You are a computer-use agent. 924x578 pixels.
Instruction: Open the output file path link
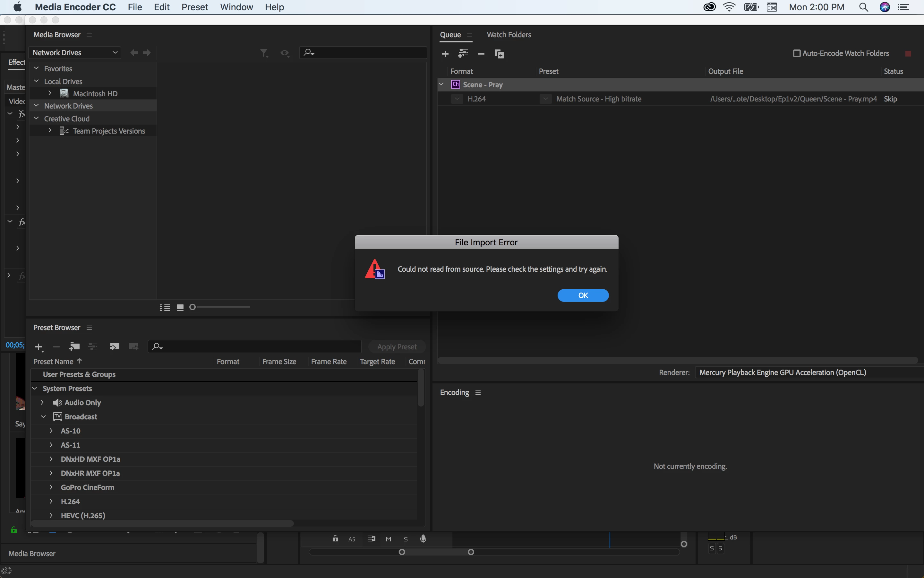793,99
